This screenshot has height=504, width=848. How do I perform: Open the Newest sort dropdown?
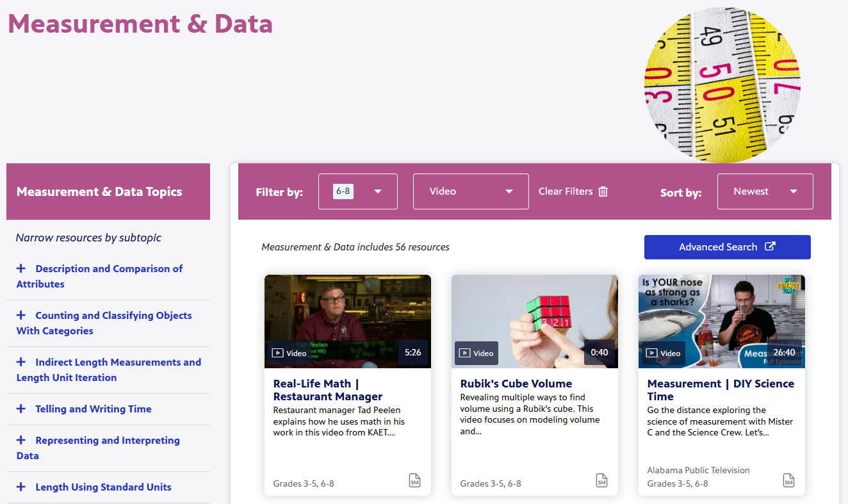(765, 191)
